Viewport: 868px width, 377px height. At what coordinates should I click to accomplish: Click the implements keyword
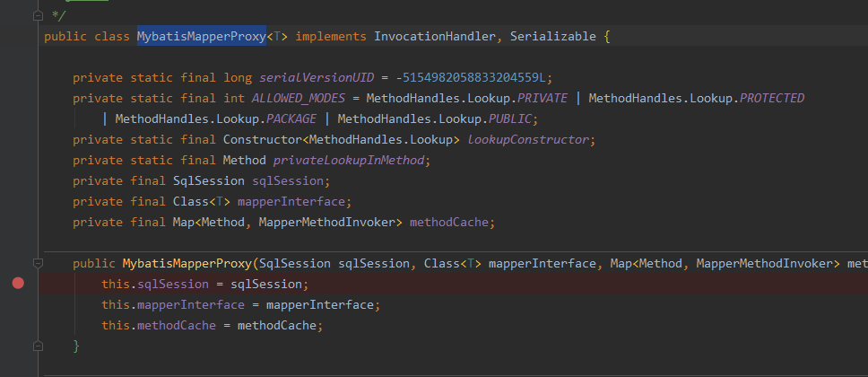[x=331, y=37]
